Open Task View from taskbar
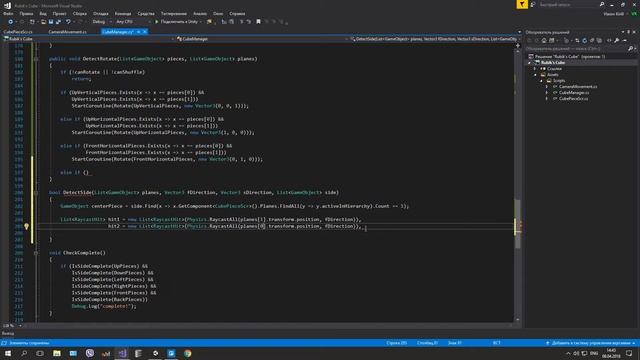The image size is (640, 360). [40, 353]
